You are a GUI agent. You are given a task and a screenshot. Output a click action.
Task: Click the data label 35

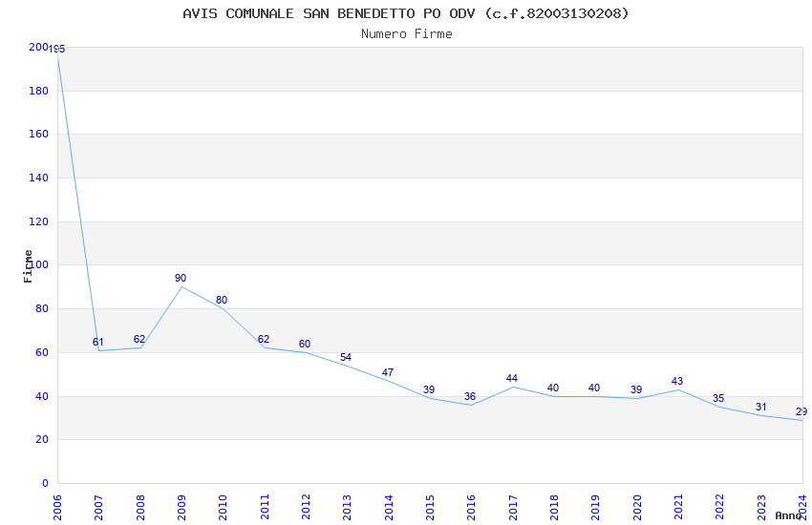coord(718,399)
